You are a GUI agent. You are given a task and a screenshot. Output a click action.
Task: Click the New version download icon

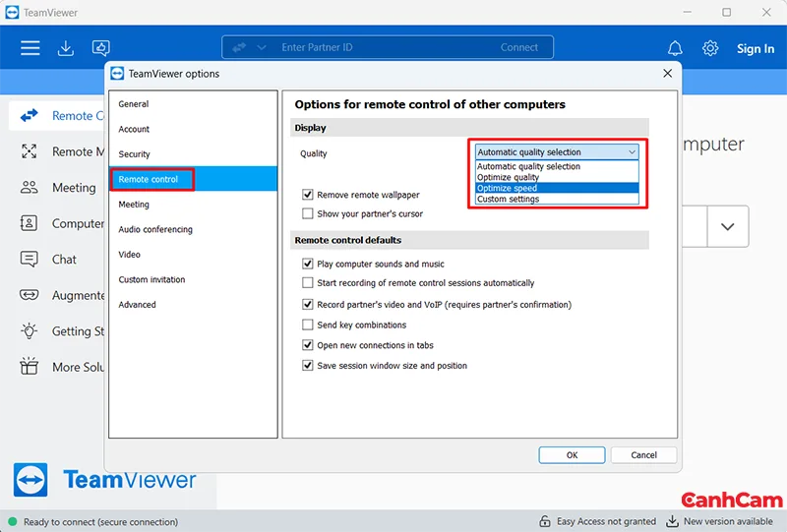(672, 521)
